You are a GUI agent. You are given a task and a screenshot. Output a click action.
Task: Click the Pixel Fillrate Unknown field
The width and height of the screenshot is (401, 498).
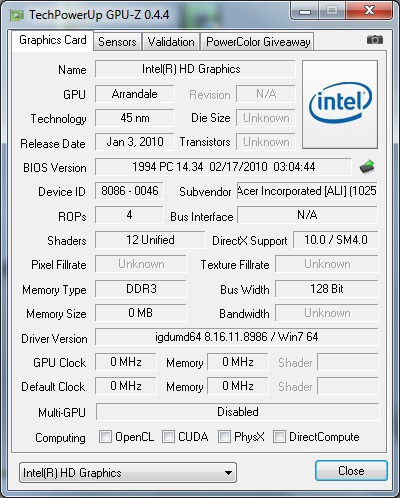point(141,264)
